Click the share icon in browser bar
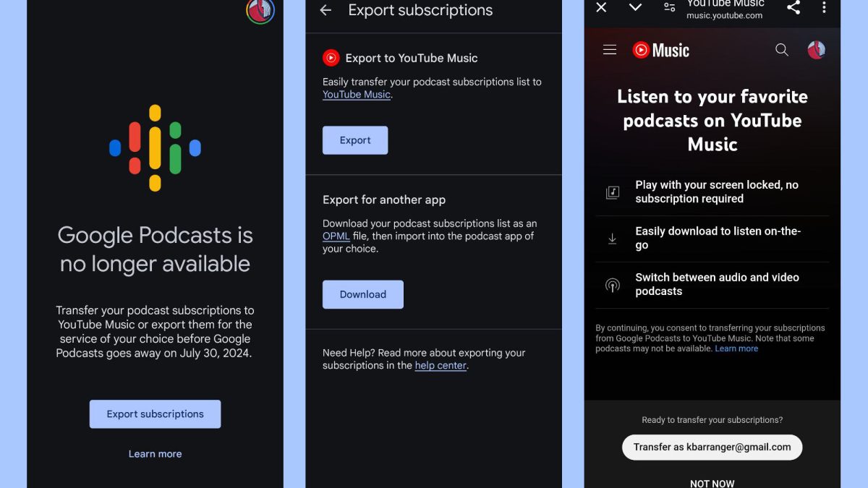Image resolution: width=868 pixels, height=488 pixels. pyautogui.click(x=793, y=7)
